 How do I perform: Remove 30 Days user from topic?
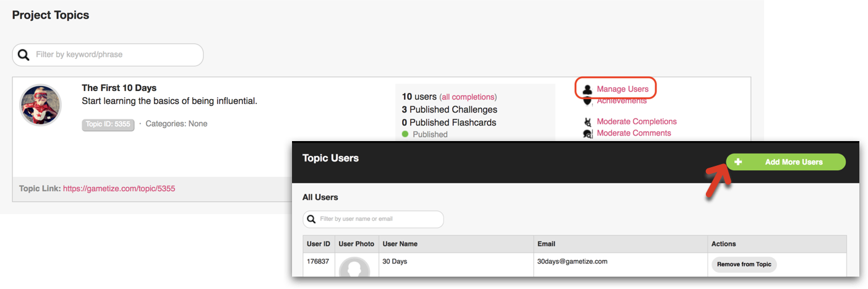click(x=744, y=264)
